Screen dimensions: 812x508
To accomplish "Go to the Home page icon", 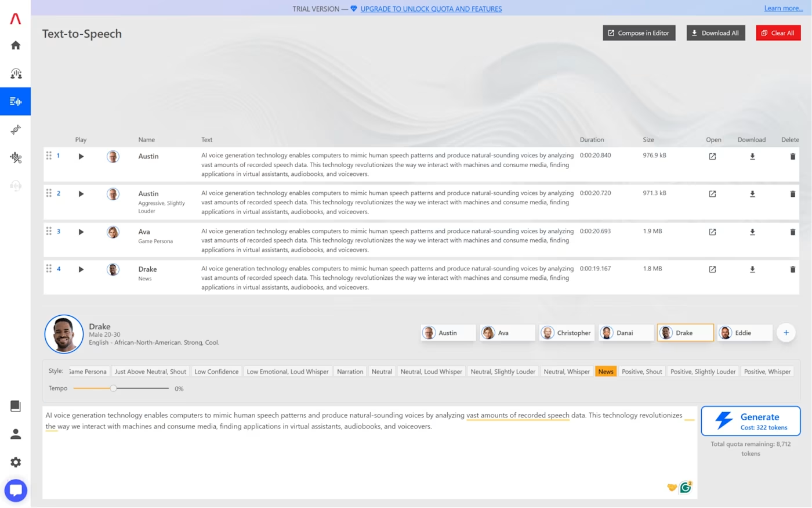I will [16, 45].
